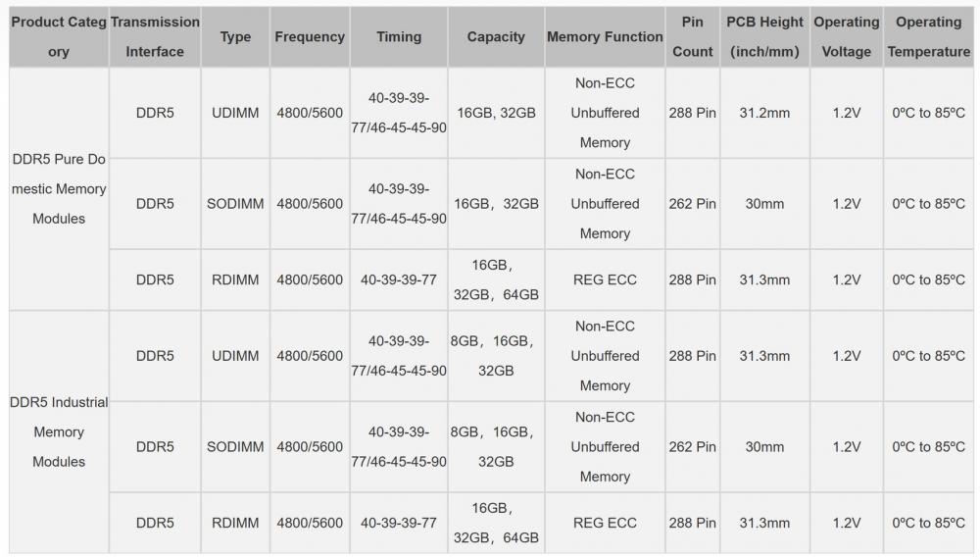Click the DDR5 Pure Domestic Memory Modules cell

(59, 189)
